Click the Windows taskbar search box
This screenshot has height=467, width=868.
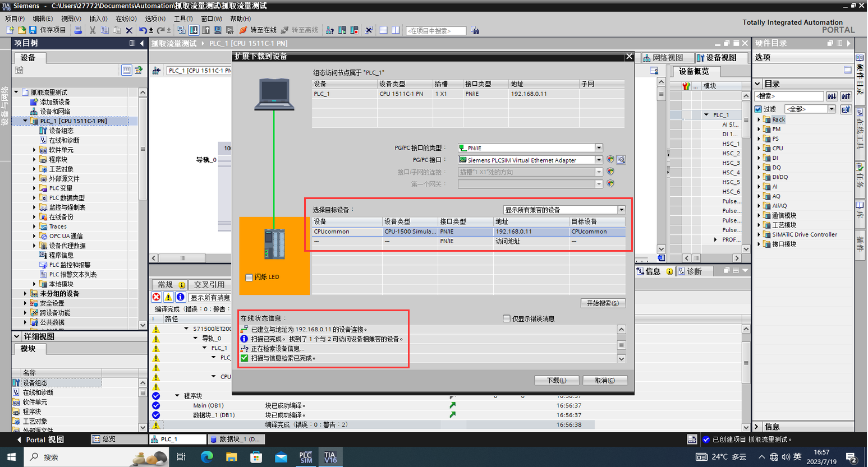click(x=97, y=457)
